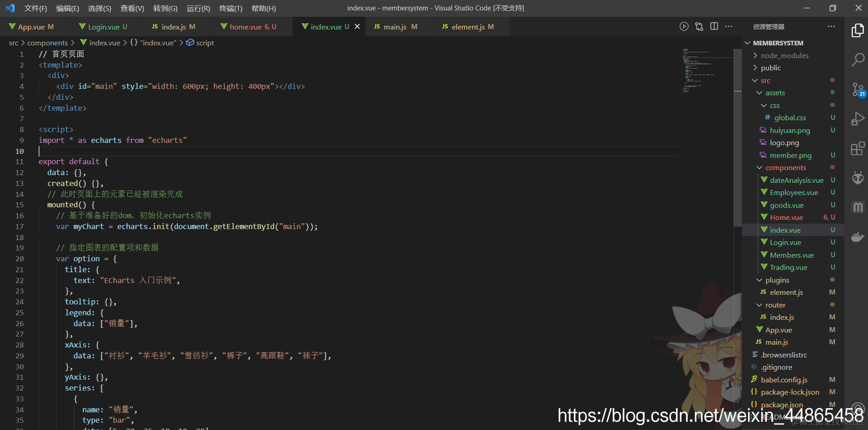
Task: Open changes compare icon in editor toolbar
Action: pos(699,26)
